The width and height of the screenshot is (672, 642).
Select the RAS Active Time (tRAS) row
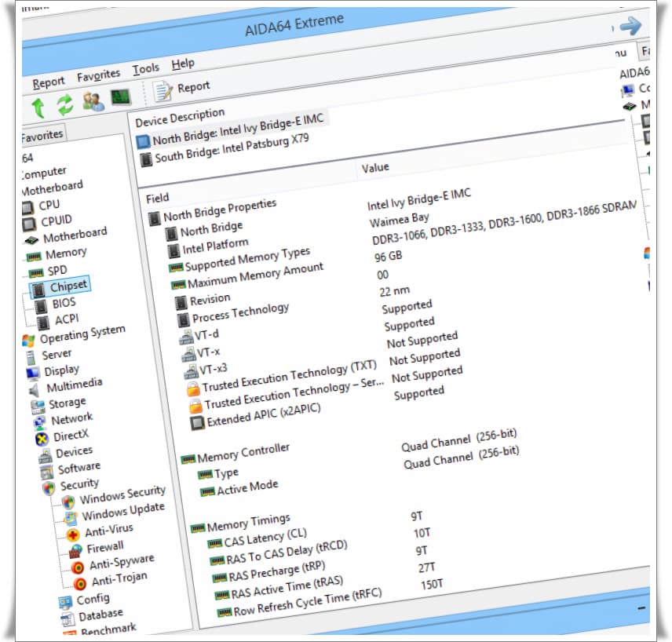click(279, 588)
